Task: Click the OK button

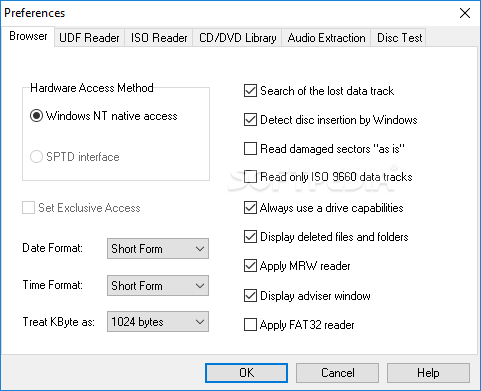Action: coord(246,373)
